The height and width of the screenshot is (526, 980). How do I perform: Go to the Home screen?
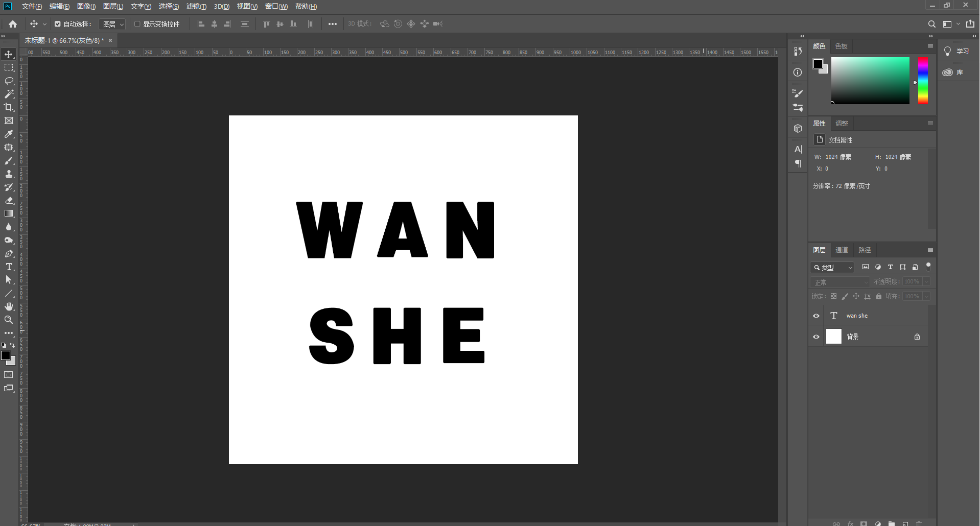[13, 24]
